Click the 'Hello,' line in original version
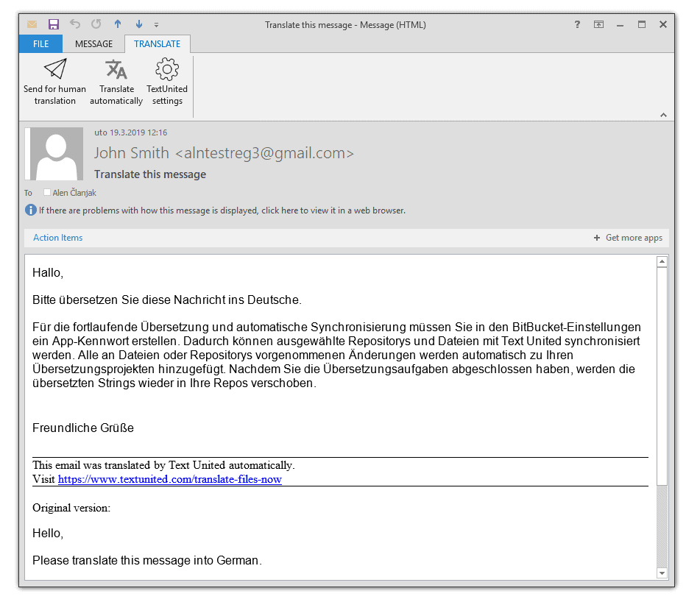This screenshot has width=700, height=616. [x=48, y=533]
